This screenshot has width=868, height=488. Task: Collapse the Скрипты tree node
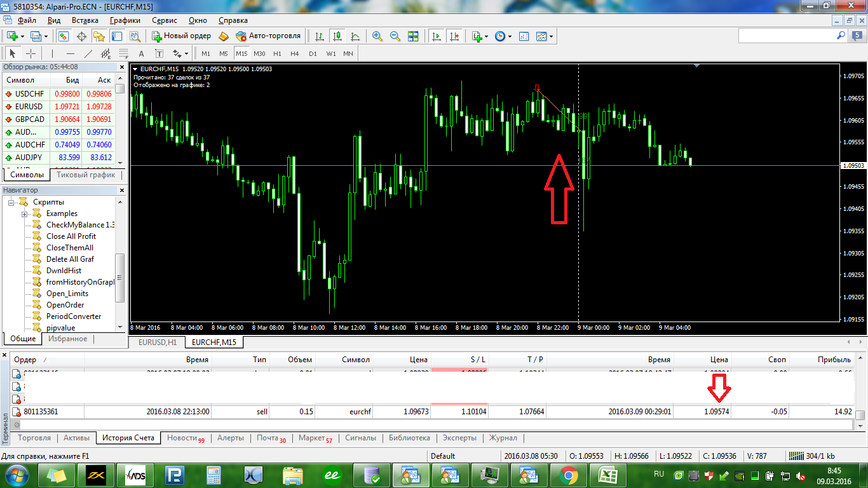(11, 202)
